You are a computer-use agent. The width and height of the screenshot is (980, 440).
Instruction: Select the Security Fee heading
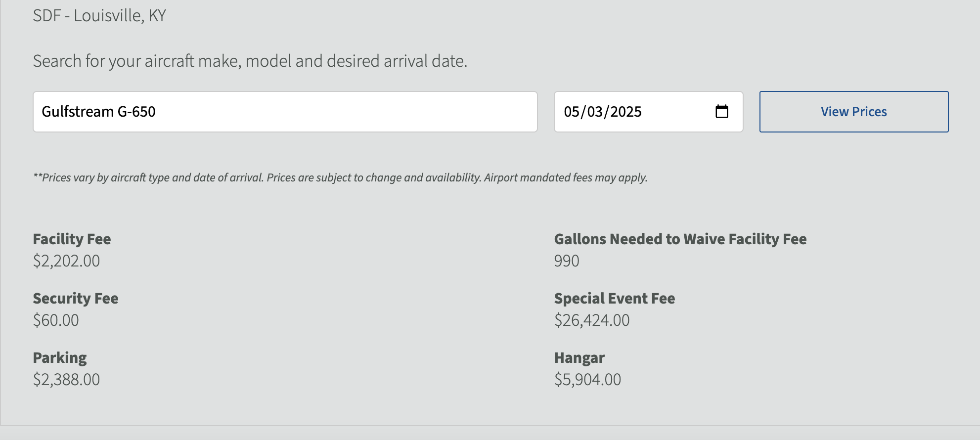tap(75, 298)
